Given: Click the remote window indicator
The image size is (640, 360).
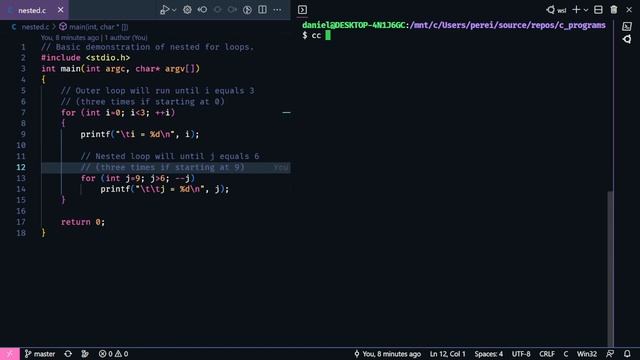Looking at the screenshot, I should (x=9, y=354).
